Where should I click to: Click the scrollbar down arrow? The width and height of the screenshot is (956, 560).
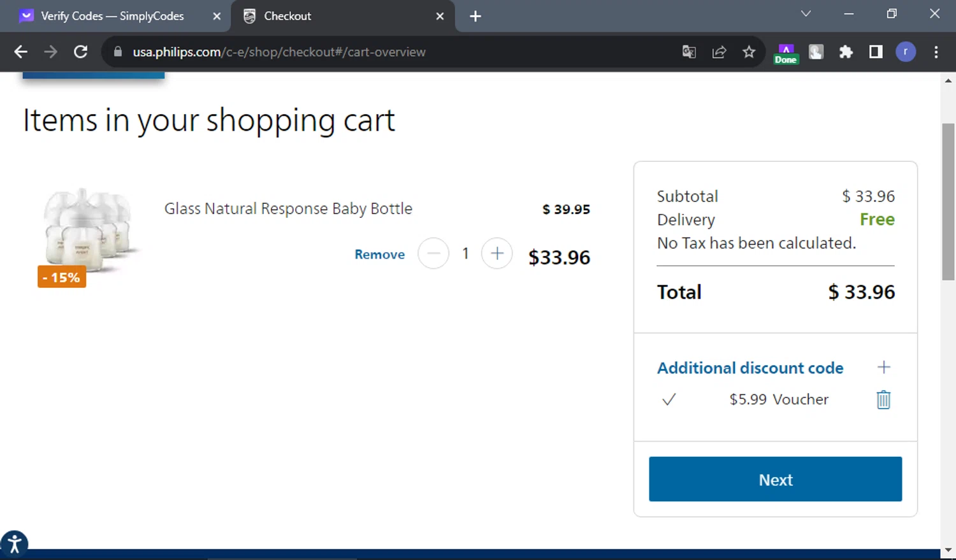point(948,549)
